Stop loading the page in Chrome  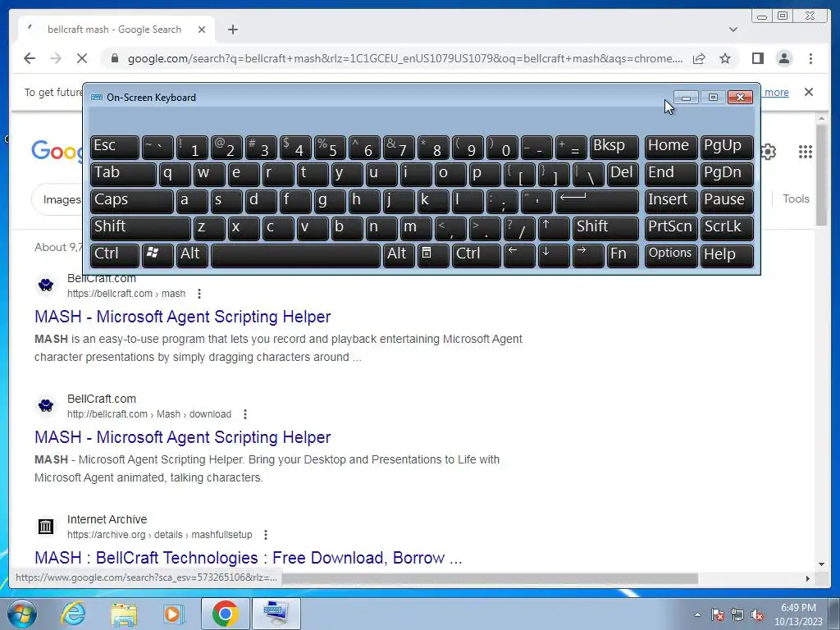point(82,58)
